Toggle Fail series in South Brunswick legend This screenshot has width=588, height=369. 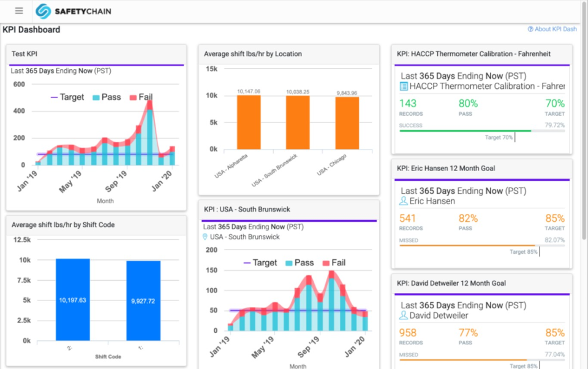tap(334, 263)
